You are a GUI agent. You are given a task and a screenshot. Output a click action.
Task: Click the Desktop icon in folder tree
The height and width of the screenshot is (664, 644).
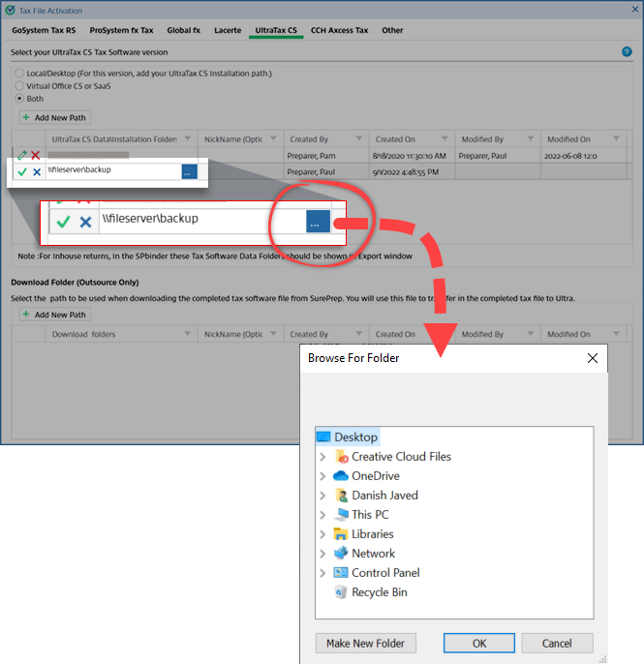tap(323, 438)
